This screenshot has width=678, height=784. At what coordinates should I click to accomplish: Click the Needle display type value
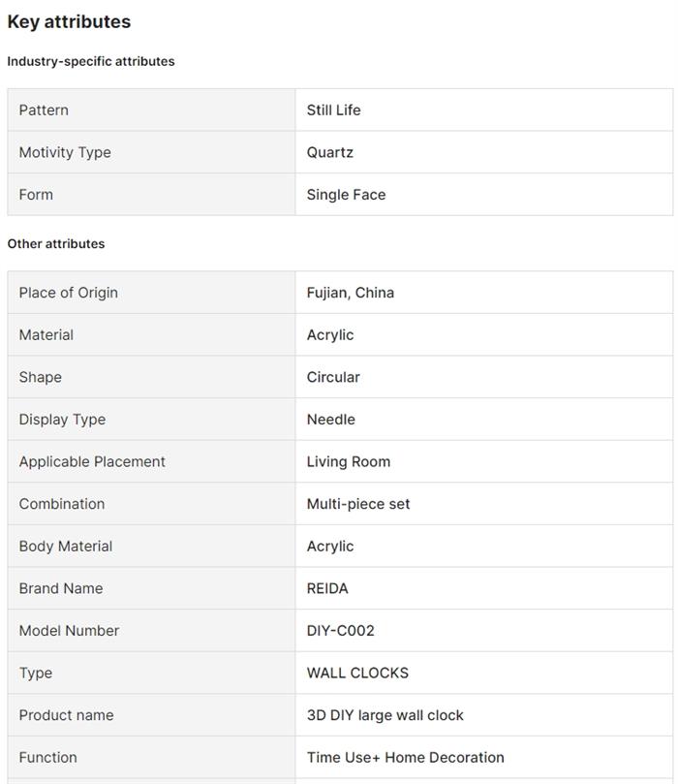point(331,420)
